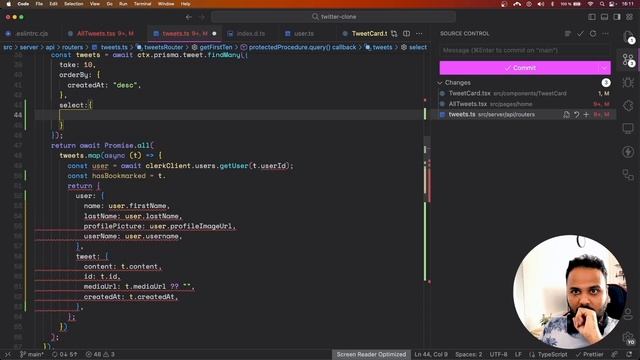Click the open changes icon beside the TweetCard tab
This screenshot has height=360, width=640.
[x=394, y=33]
